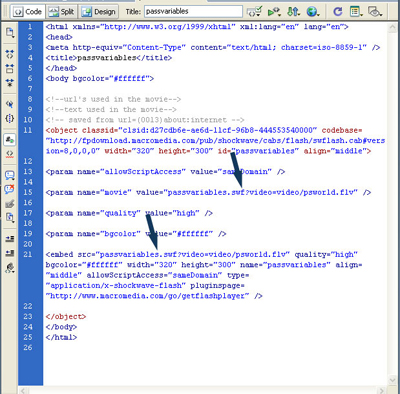This screenshot has height=394, width=400.
Task: Open the Check Browser Support menu icon
Action: tap(254, 12)
